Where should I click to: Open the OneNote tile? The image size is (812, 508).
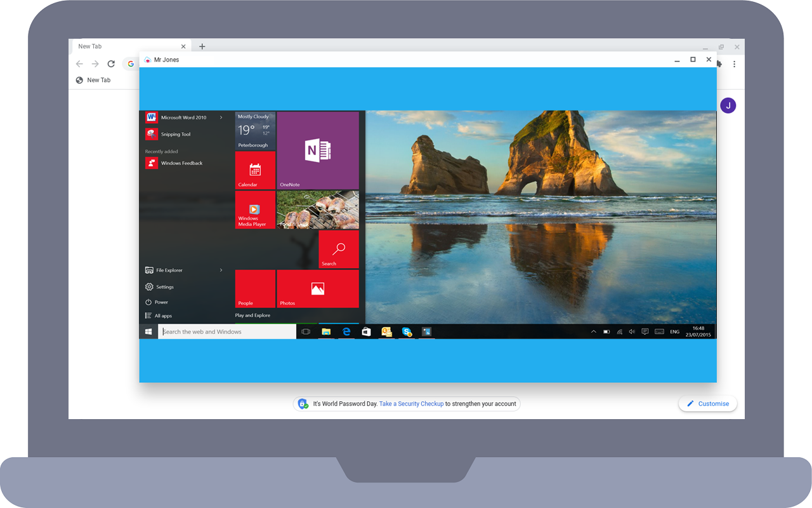coord(318,150)
